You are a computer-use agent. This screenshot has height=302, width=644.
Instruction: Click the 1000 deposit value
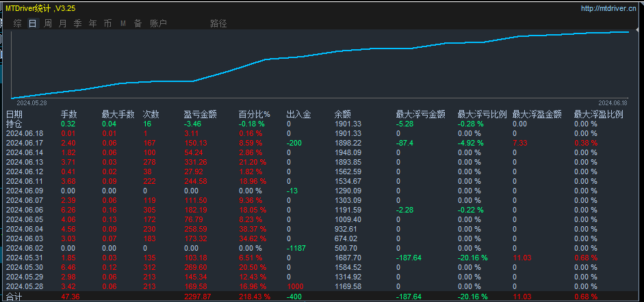click(x=294, y=286)
